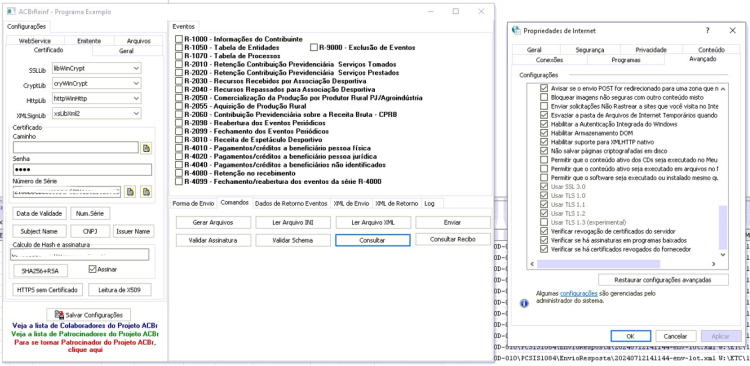Click Restaurar configurações avançadas button
Image resolution: width=750 pixels, height=366 pixels.
[x=663, y=279]
